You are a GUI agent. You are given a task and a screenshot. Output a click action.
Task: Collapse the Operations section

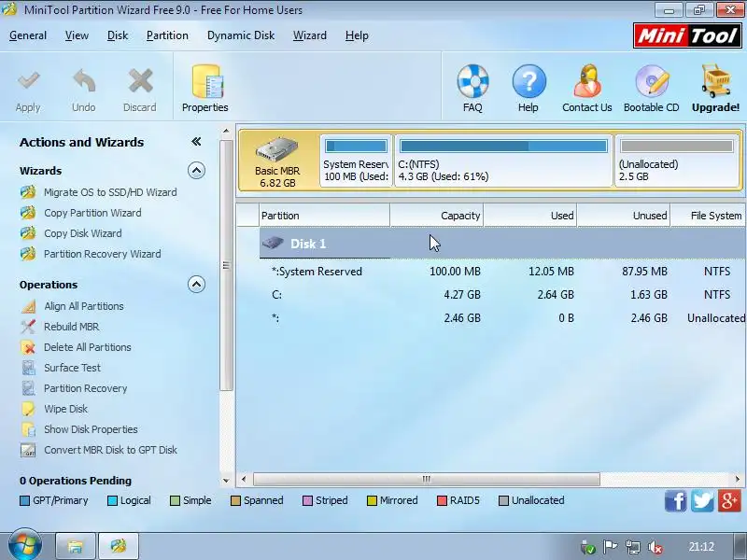coord(196,285)
